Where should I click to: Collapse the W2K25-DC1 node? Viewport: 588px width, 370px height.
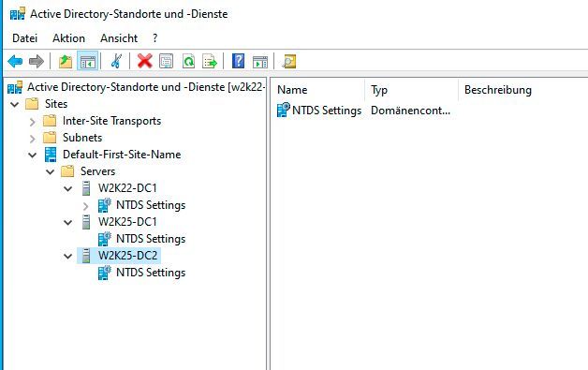[x=68, y=223]
